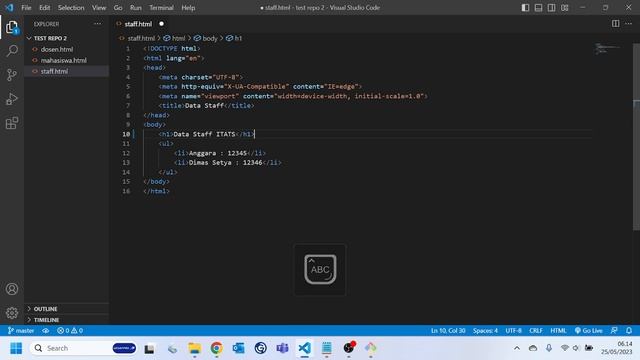This screenshot has height=360, width=640.
Task: Toggle the primary side bar layout icon
Action: tap(525, 8)
